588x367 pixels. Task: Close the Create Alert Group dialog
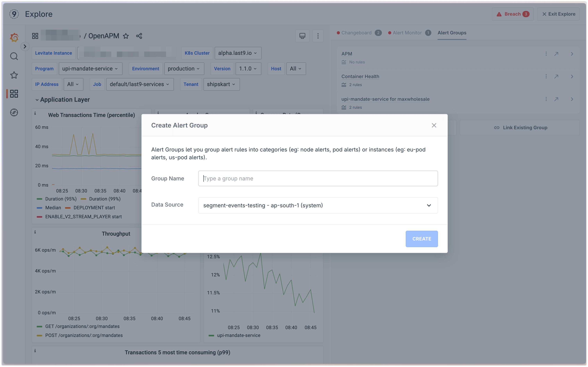434,125
